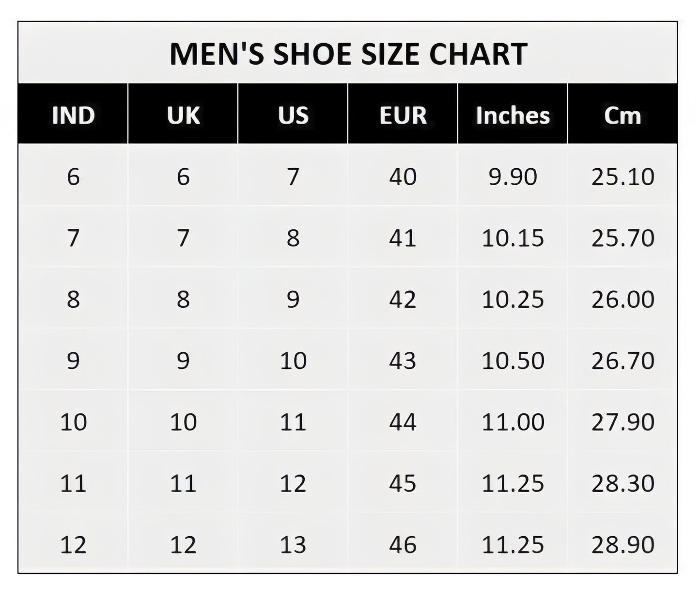700x603 pixels.
Task: Select the 10.50 inches cell
Action: click(x=513, y=361)
